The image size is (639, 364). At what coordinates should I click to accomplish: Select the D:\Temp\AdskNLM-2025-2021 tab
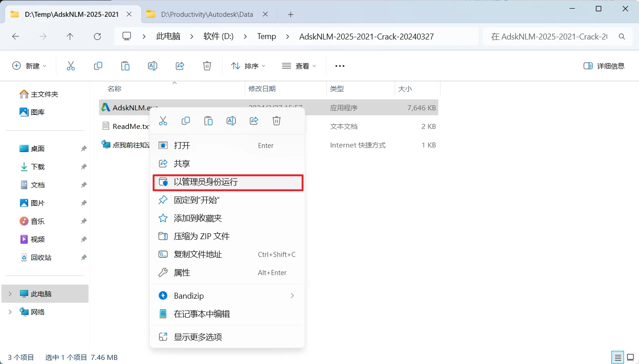click(x=72, y=15)
